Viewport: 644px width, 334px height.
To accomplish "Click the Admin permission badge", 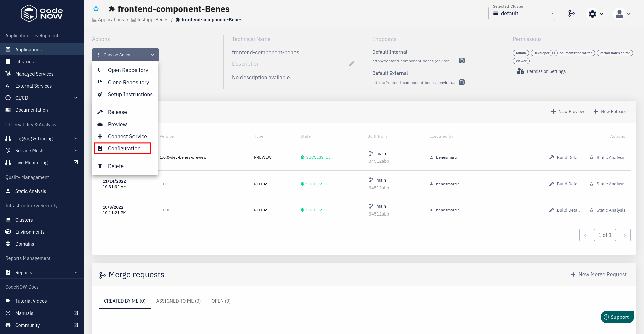I will pos(521,53).
